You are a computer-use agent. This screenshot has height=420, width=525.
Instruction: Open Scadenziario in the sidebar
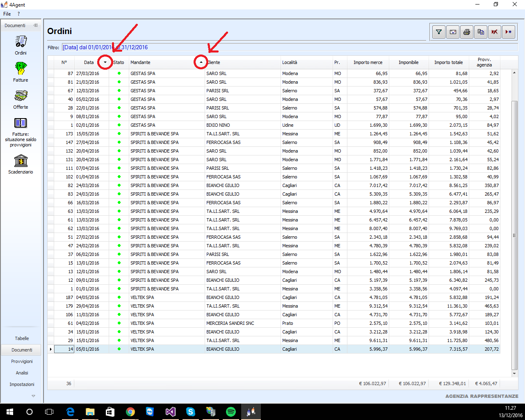pos(21,164)
